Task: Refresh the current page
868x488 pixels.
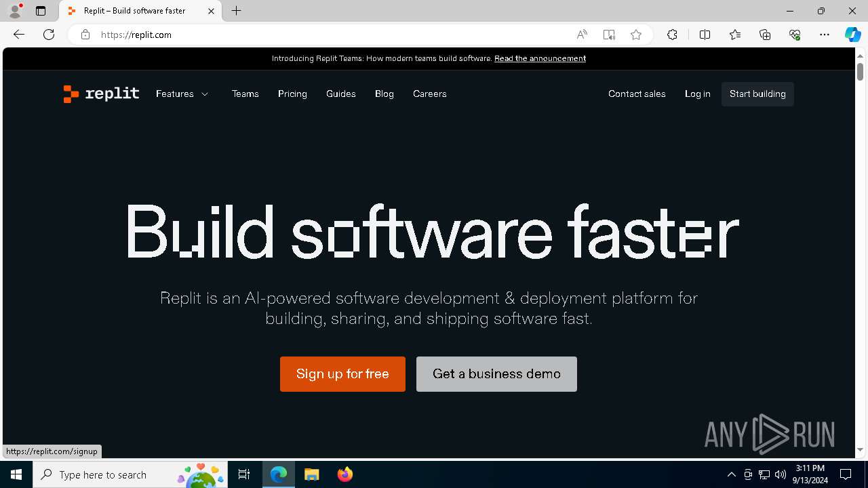Action: pos(49,35)
